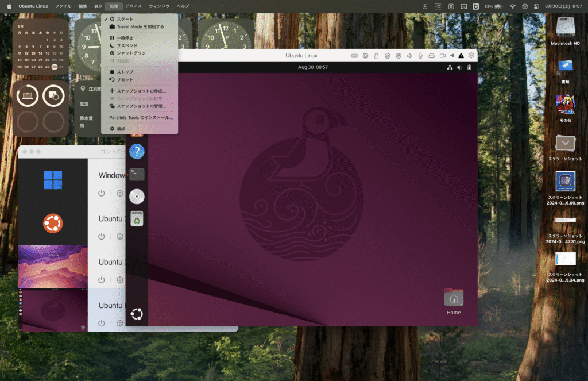Click the power button for third VM row

coord(101,280)
